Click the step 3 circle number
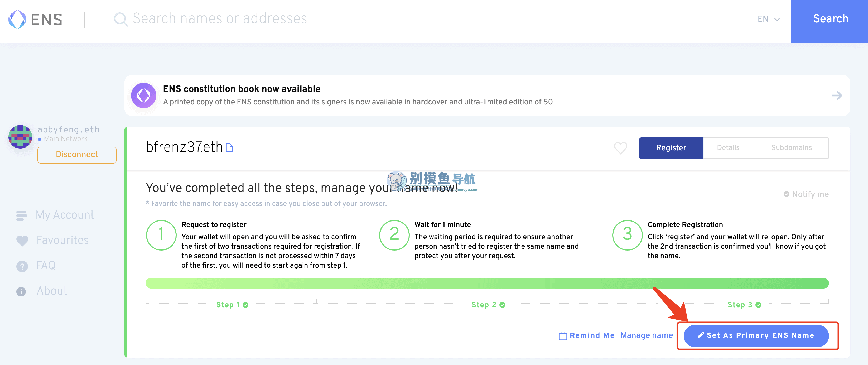 pyautogui.click(x=627, y=235)
